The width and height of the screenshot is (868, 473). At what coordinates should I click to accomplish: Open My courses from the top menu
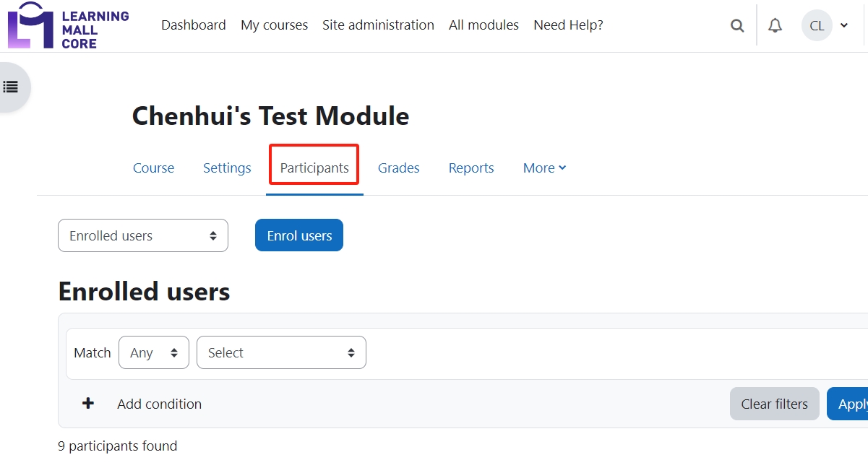[x=274, y=25]
